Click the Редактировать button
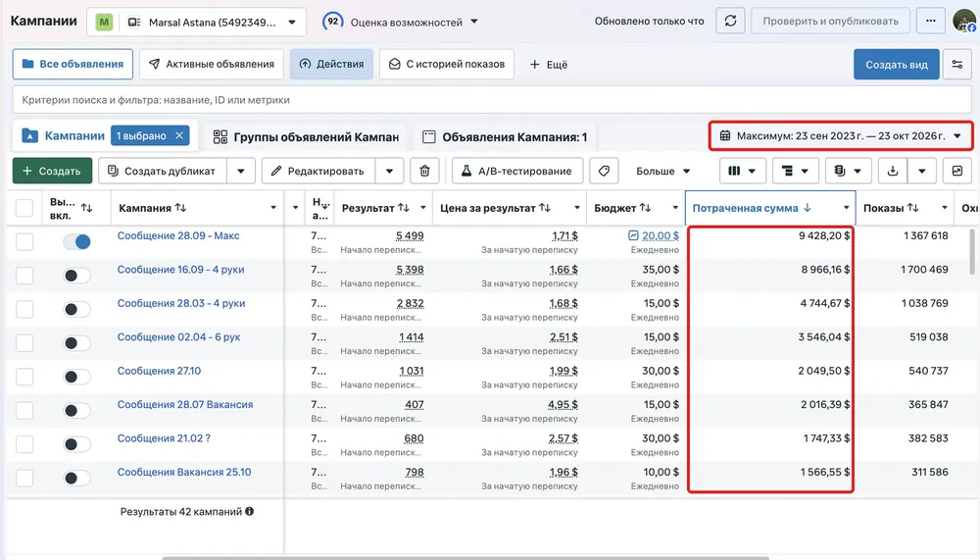Viewport: 980px width, 560px height. tap(318, 171)
